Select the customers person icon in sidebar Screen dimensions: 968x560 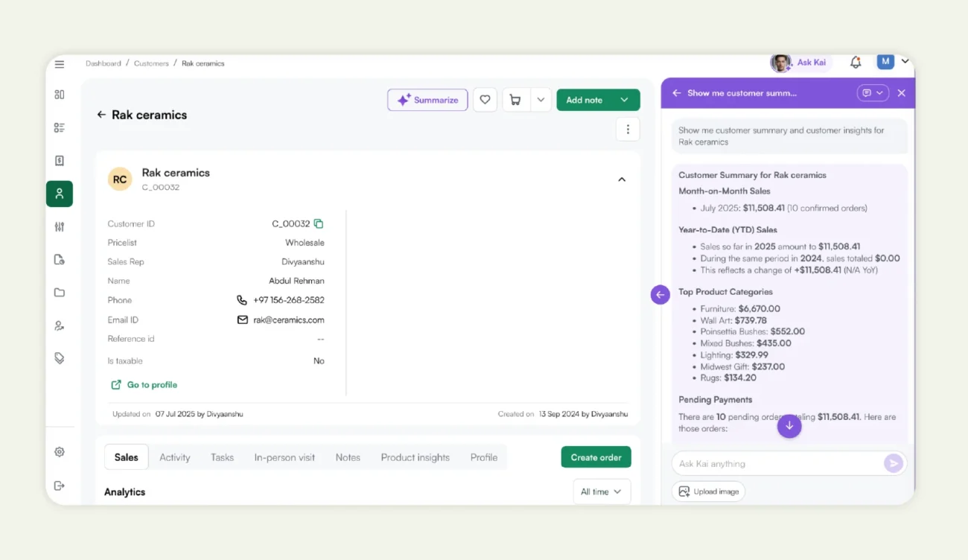click(60, 194)
